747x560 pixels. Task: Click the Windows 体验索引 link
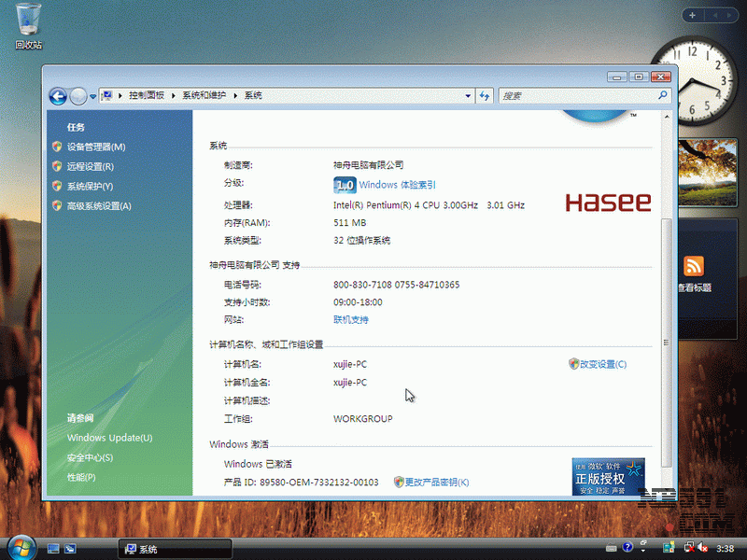point(397,185)
